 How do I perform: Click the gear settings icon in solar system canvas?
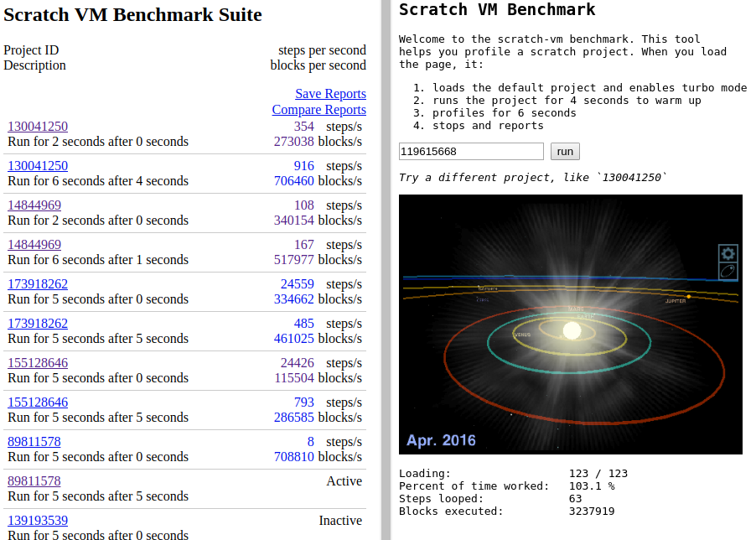[x=728, y=253]
